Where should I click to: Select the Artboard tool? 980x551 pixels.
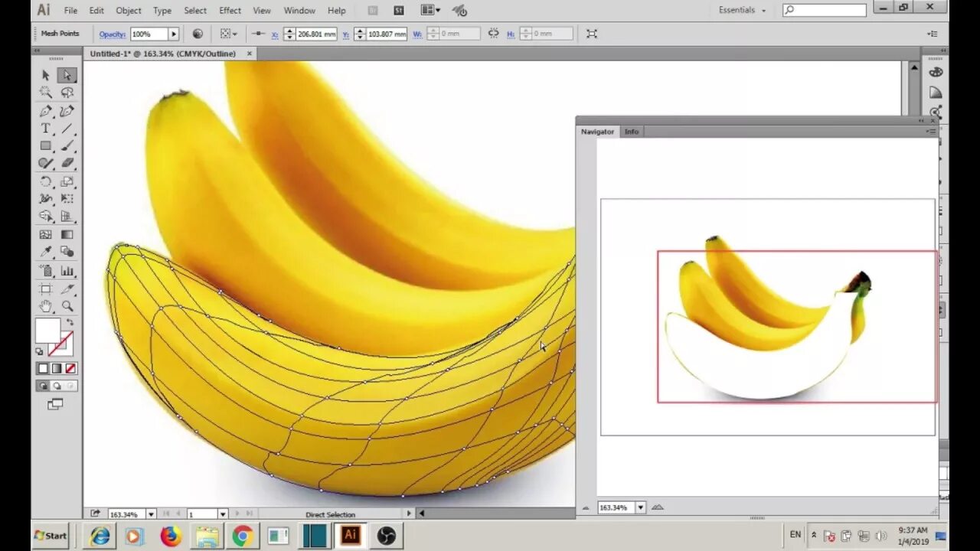(46, 289)
